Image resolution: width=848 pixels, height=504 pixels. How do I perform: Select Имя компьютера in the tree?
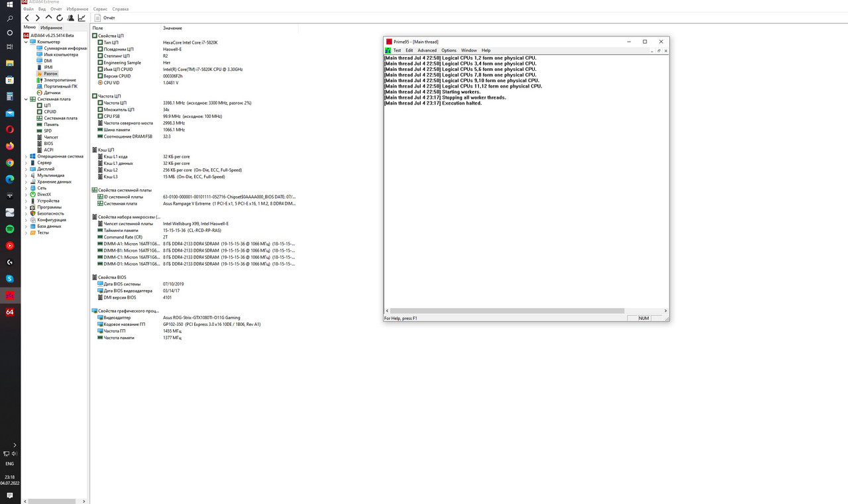pyautogui.click(x=61, y=54)
